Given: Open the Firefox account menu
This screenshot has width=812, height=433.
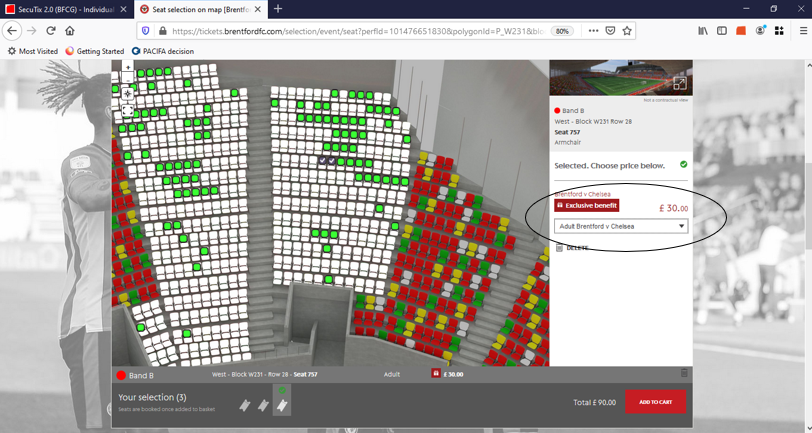Looking at the screenshot, I should (x=760, y=31).
